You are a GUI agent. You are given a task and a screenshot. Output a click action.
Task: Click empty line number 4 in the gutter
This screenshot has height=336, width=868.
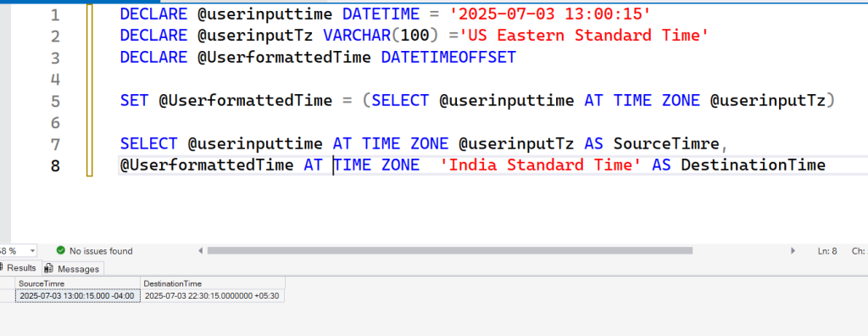pos(55,79)
